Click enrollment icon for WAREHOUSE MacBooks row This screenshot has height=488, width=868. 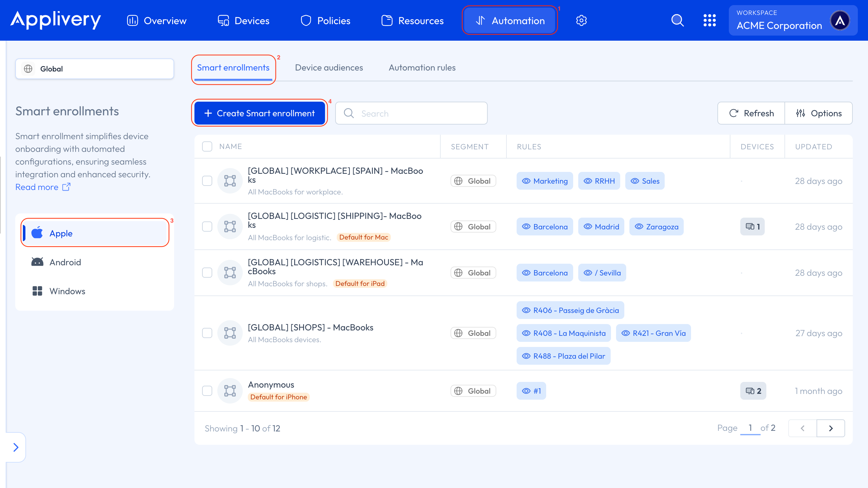click(230, 272)
